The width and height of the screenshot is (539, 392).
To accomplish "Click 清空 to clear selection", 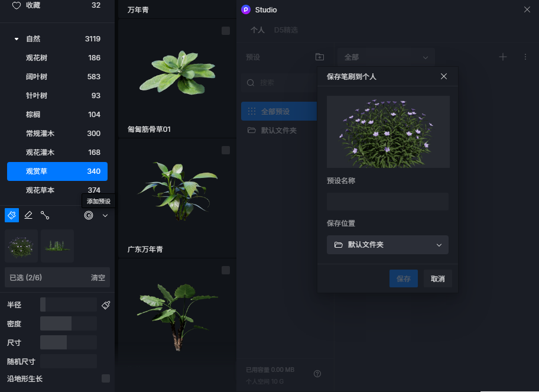I will (98, 277).
